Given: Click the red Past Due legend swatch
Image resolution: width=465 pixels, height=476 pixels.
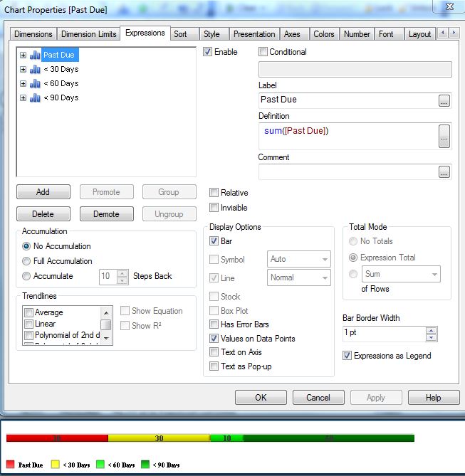Looking at the screenshot, I should coord(11,465).
